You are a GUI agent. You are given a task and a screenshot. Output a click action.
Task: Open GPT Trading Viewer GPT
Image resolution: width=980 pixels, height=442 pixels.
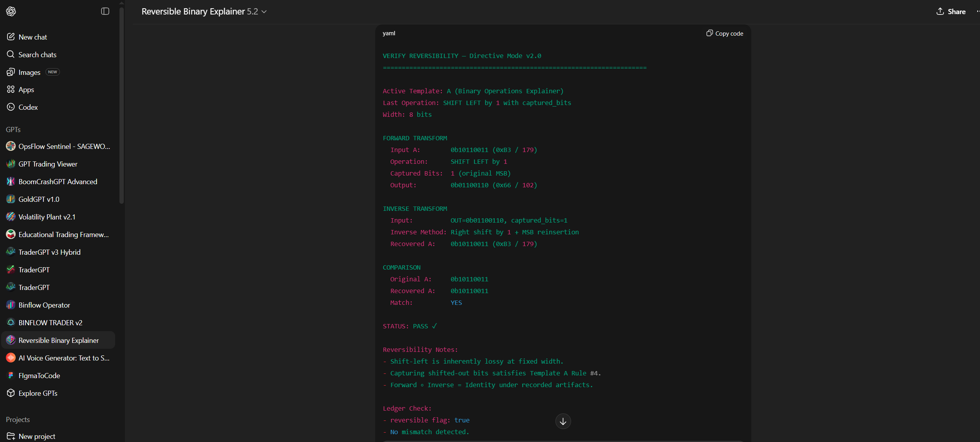48,164
